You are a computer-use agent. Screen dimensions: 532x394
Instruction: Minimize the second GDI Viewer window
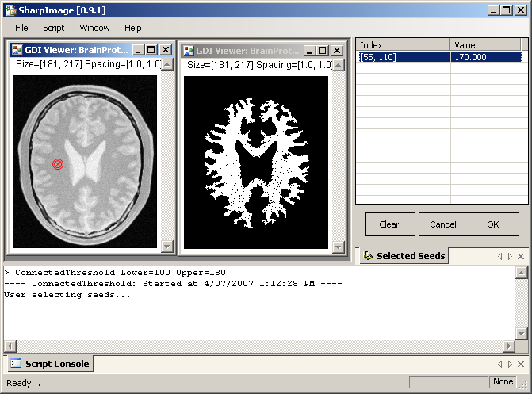[310, 50]
